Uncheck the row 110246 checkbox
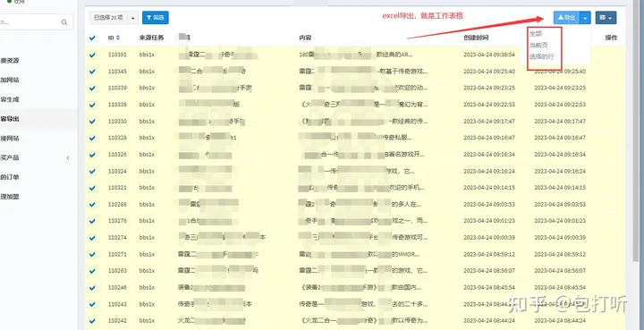644x330 pixels. [92, 288]
